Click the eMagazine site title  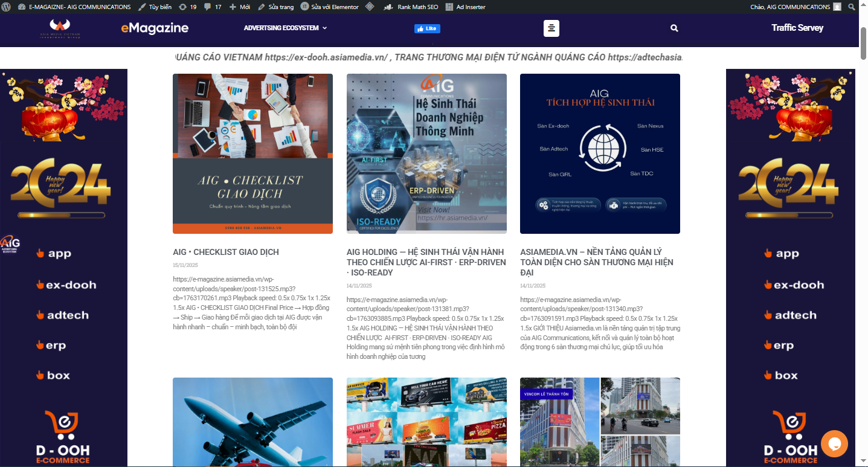(x=155, y=28)
